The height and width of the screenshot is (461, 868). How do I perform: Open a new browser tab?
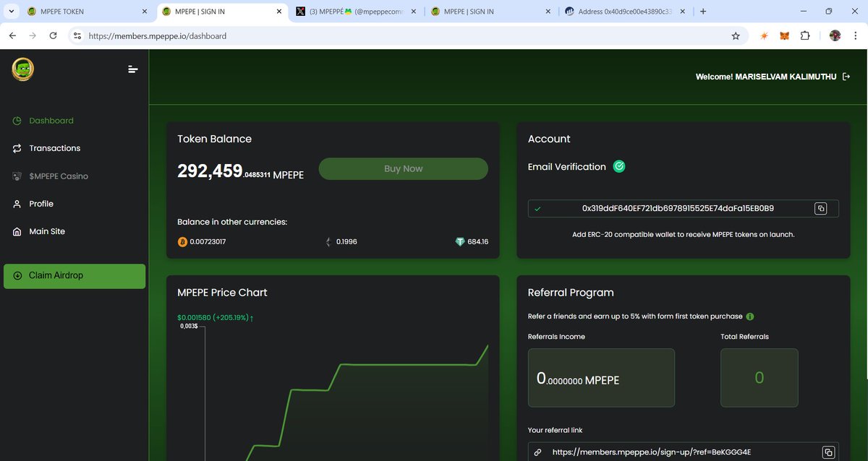tap(703, 12)
